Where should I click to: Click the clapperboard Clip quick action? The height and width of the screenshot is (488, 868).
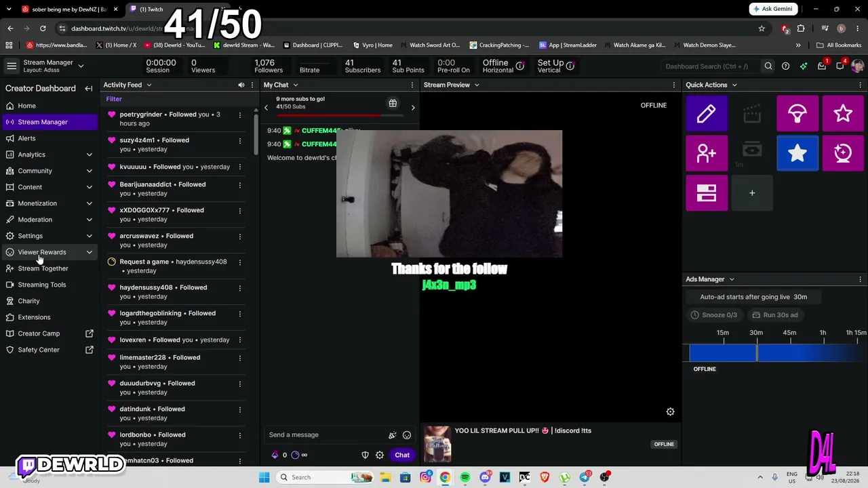coord(752,114)
